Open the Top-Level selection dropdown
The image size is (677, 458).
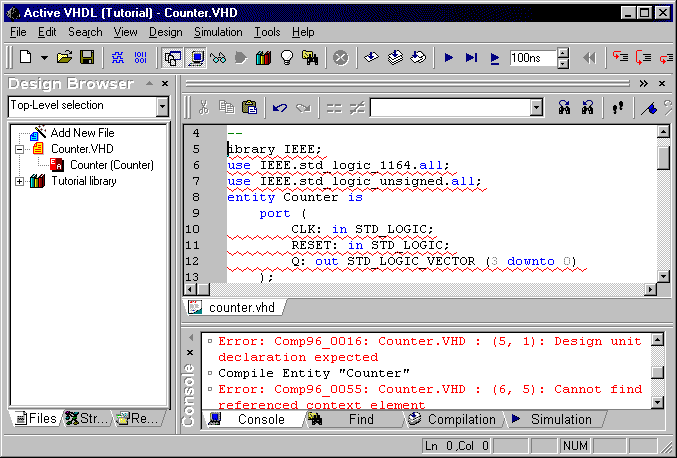click(x=163, y=105)
